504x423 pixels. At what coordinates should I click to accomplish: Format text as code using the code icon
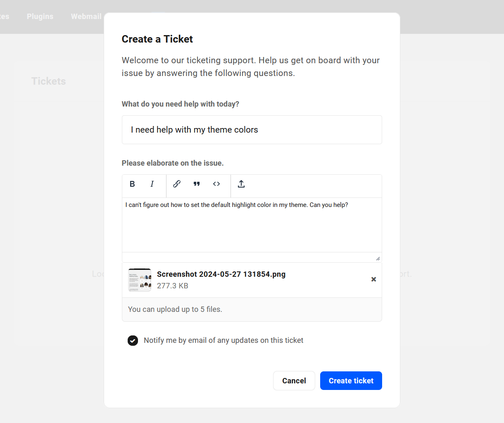[216, 184]
